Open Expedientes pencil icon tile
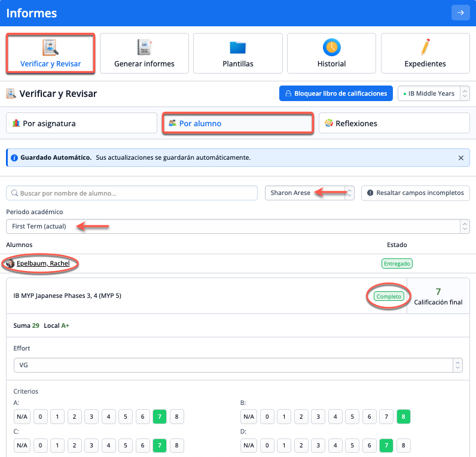The image size is (476, 457). [425, 47]
